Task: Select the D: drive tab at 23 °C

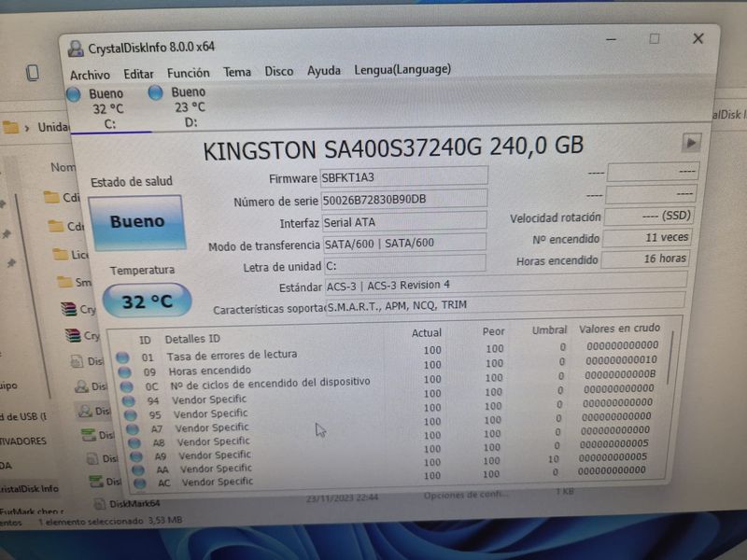Action: (190, 107)
